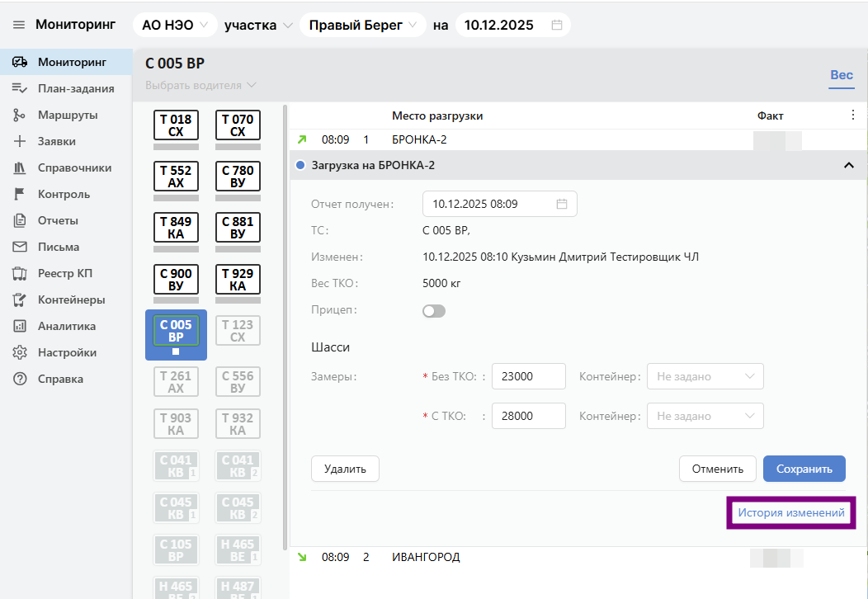Click the Без ТКО weight input field
The image size is (868, 599).
click(528, 376)
